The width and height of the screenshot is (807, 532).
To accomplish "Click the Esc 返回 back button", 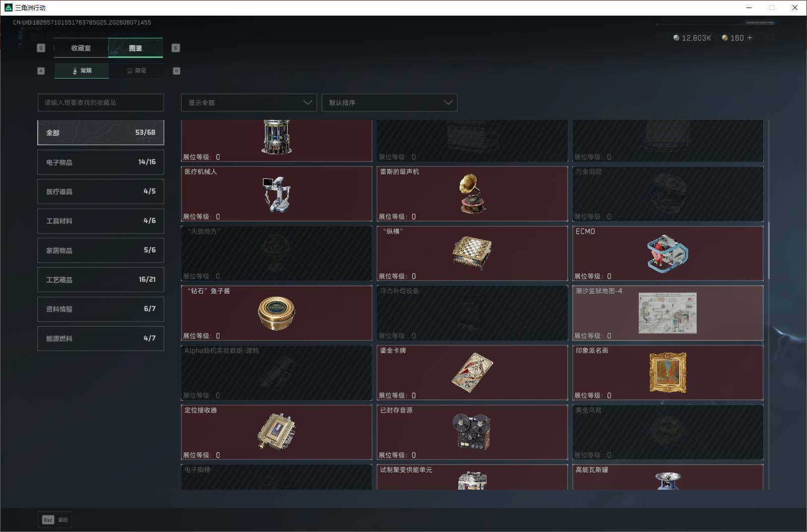I will tap(55, 519).
